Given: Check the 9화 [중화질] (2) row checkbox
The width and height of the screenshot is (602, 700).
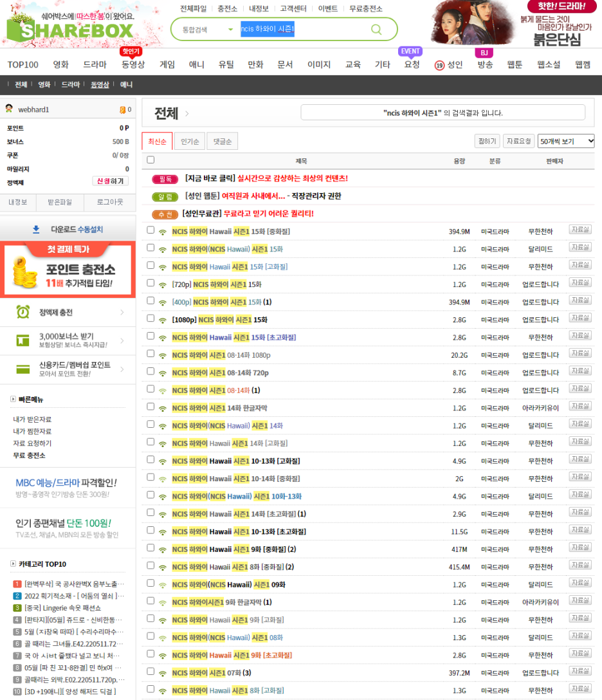Looking at the screenshot, I should (x=150, y=548).
